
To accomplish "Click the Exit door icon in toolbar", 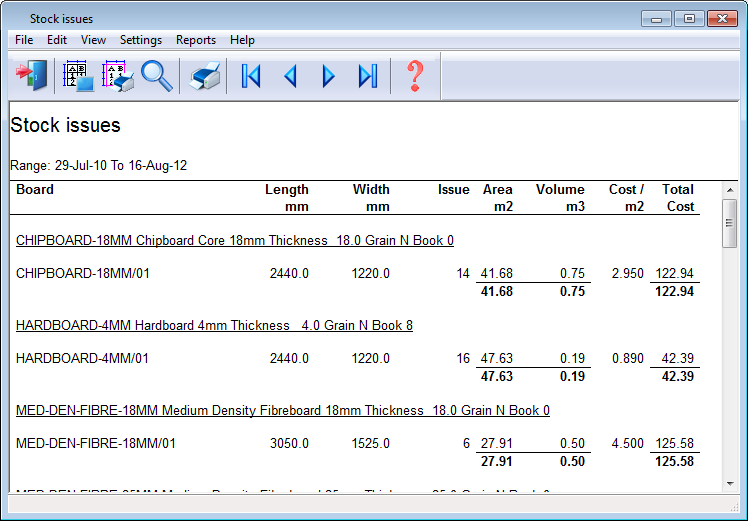I will [31, 75].
